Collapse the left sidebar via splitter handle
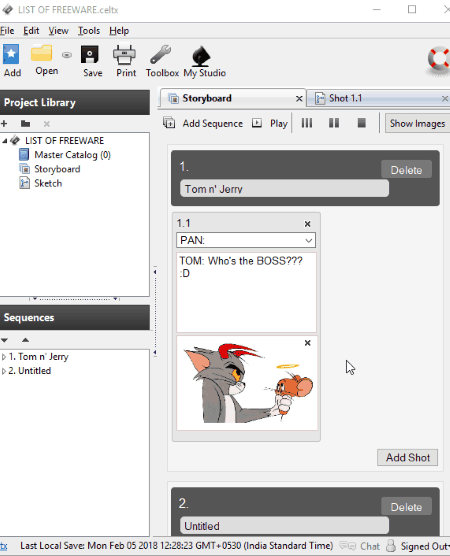Image resolution: width=450 pixels, height=556 pixels. click(x=155, y=312)
